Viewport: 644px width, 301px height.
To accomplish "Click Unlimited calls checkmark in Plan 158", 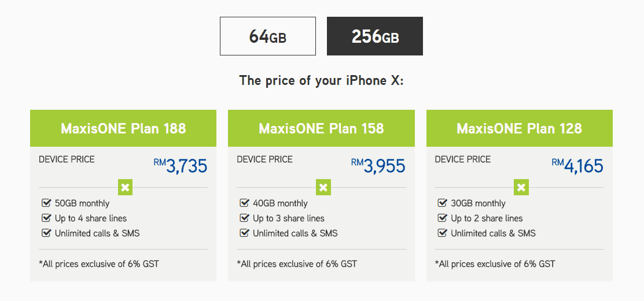I will tap(244, 233).
